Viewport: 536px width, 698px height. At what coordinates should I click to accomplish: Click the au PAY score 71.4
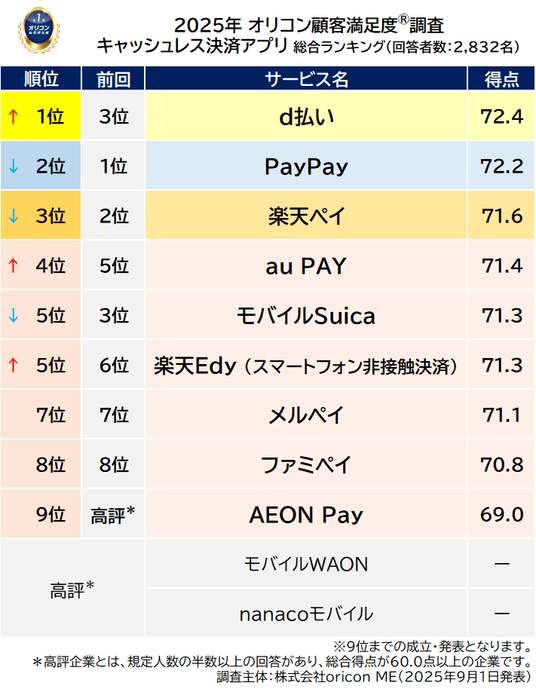point(502,266)
